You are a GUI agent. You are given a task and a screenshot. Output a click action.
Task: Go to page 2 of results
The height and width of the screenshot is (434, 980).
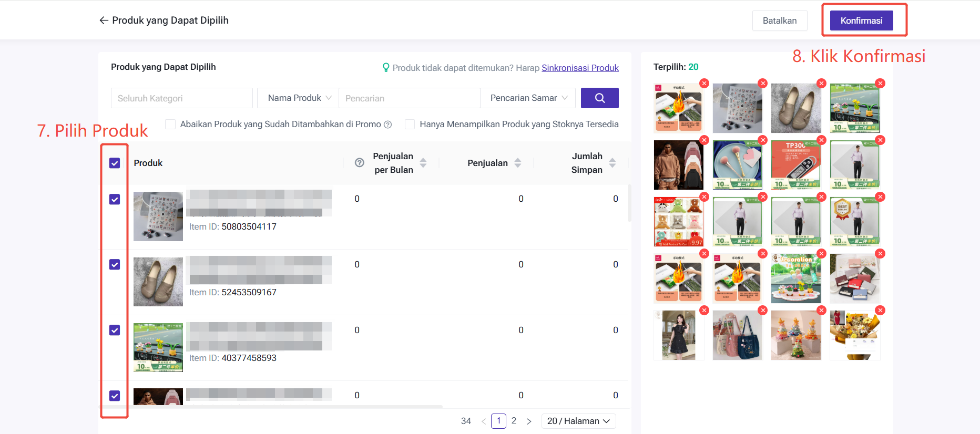tap(514, 421)
